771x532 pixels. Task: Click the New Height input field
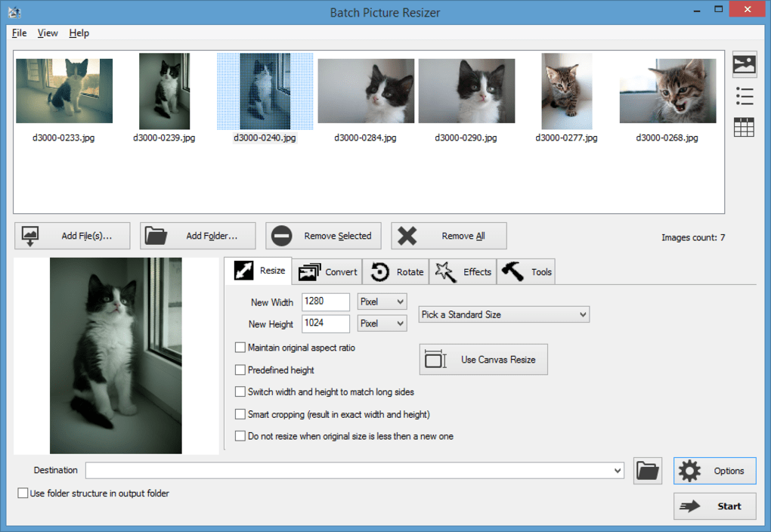(x=326, y=323)
